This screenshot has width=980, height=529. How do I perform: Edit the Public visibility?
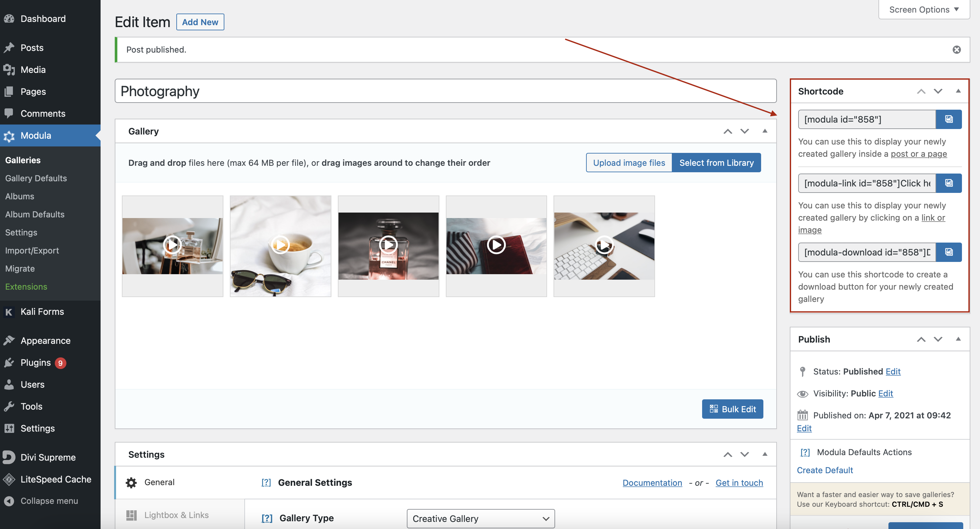(x=885, y=394)
